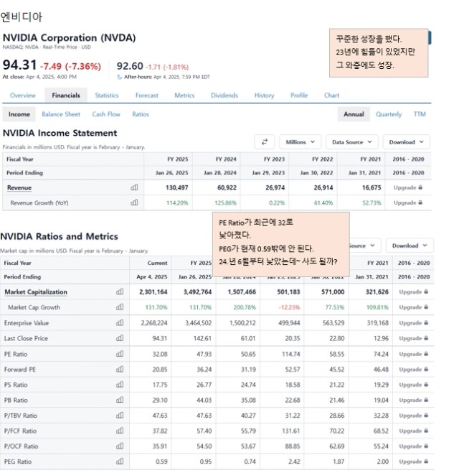Open chart icon for PE Ratio

120,354
